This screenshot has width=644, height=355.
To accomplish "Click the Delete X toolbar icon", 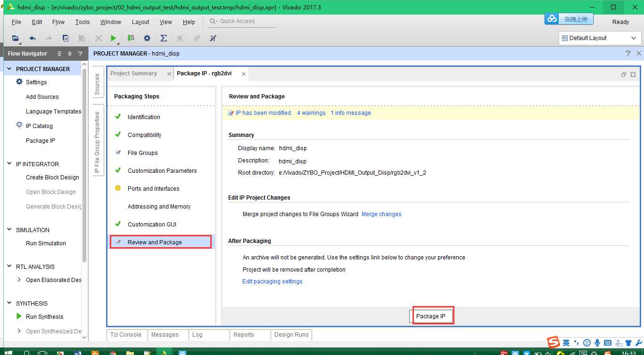I will tap(98, 38).
